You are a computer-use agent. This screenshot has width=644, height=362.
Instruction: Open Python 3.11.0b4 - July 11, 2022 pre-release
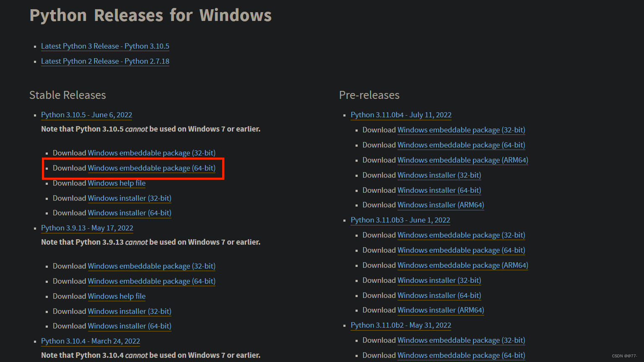(x=401, y=115)
